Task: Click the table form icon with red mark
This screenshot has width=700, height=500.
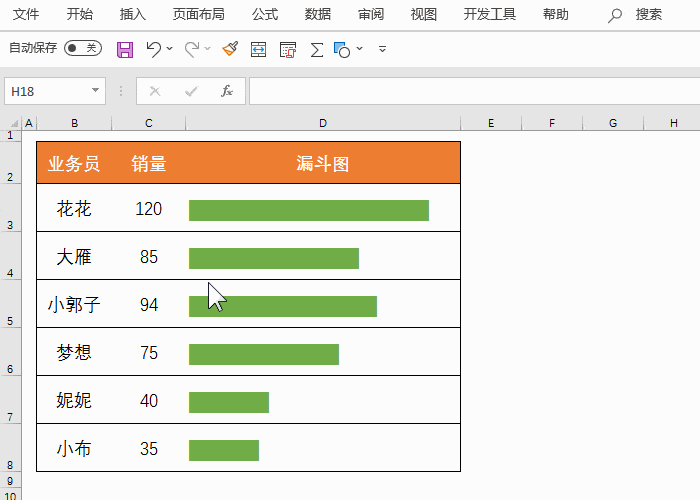Action: point(288,49)
